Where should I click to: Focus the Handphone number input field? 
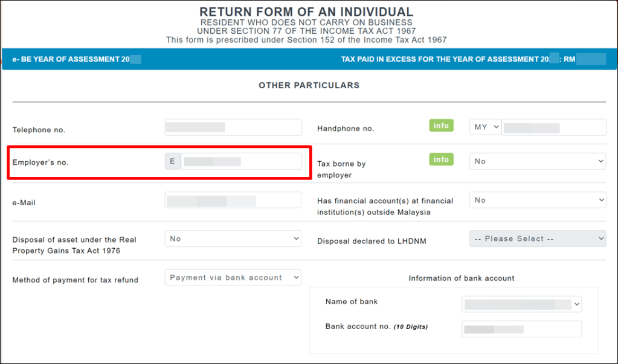point(553,127)
